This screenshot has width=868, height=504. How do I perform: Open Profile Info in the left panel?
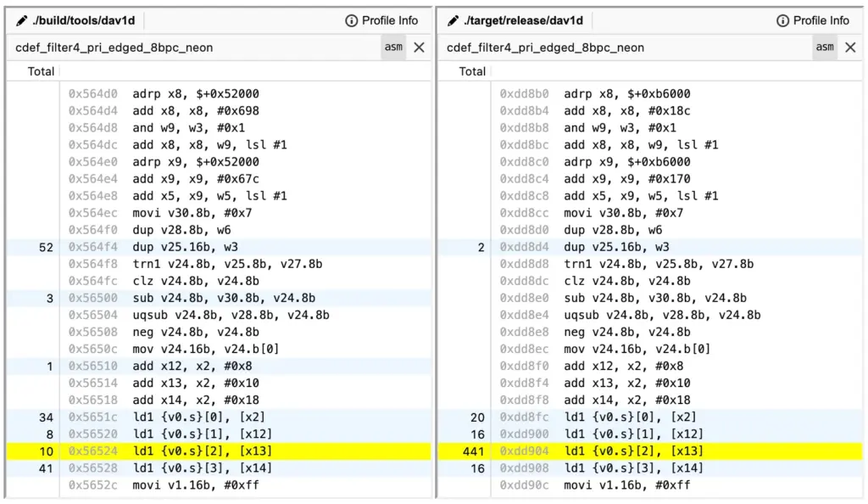coord(381,20)
